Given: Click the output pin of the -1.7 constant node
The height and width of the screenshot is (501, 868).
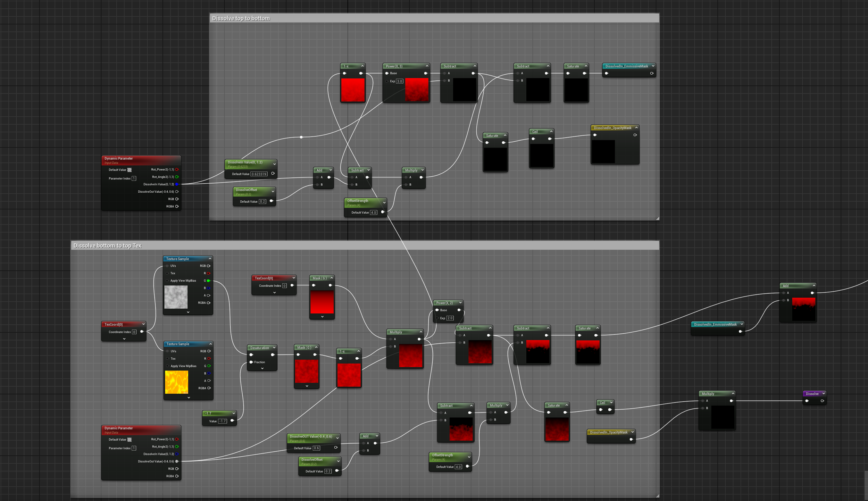Looking at the screenshot, I should click(x=232, y=421).
